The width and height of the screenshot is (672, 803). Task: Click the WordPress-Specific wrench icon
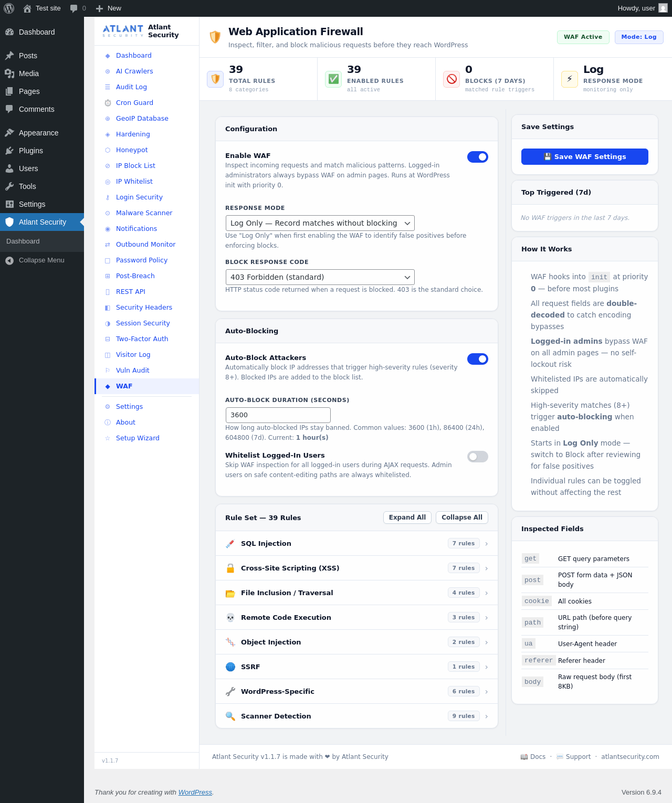(x=230, y=692)
